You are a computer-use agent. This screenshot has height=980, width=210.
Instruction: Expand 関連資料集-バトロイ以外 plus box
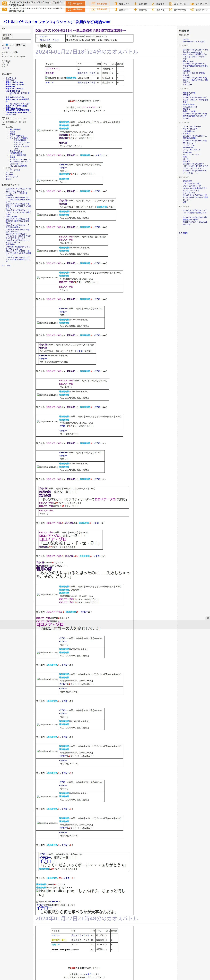pyautogui.click(x=3, y=122)
